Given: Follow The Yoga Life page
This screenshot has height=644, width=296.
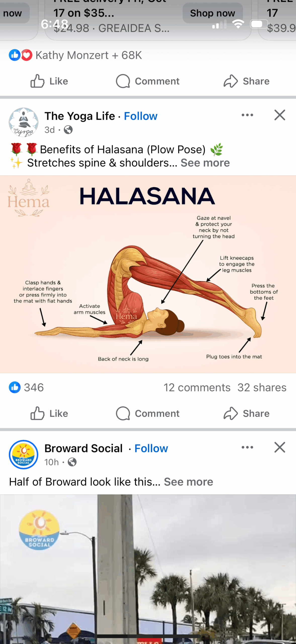Looking at the screenshot, I should tap(141, 116).
